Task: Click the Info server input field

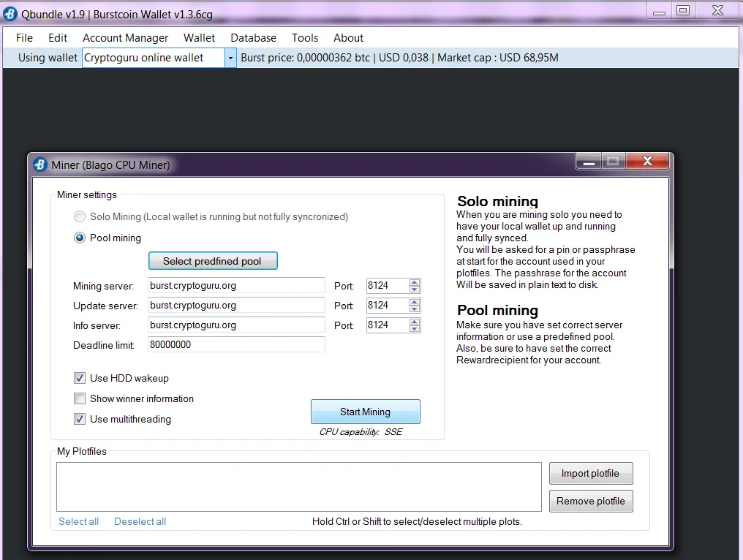Action: tap(236, 325)
